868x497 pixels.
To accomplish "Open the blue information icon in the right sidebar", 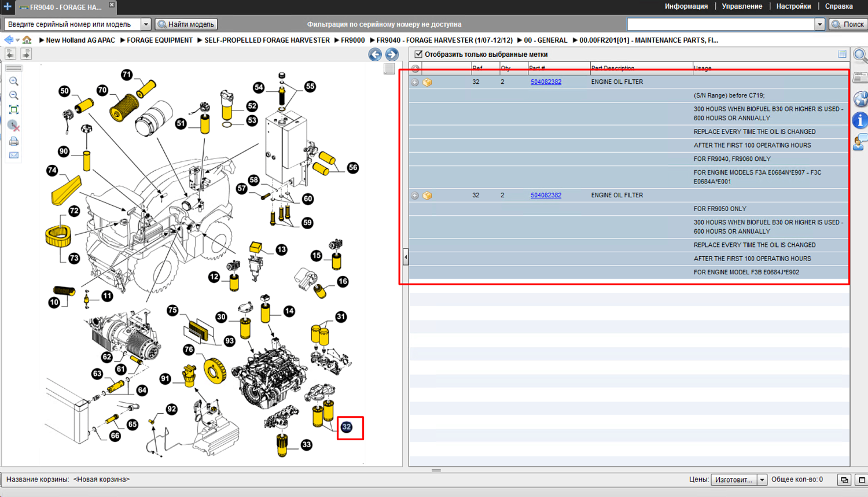I will [x=860, y=120].
